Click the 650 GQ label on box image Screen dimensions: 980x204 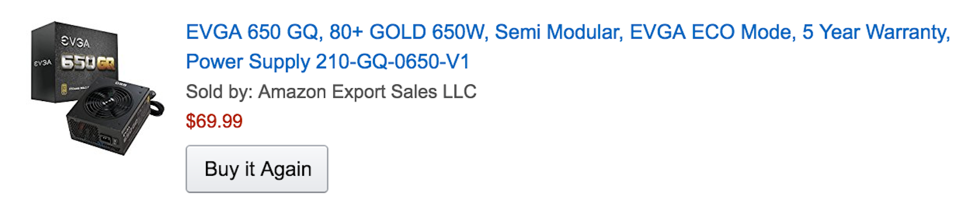coord(88,63)
